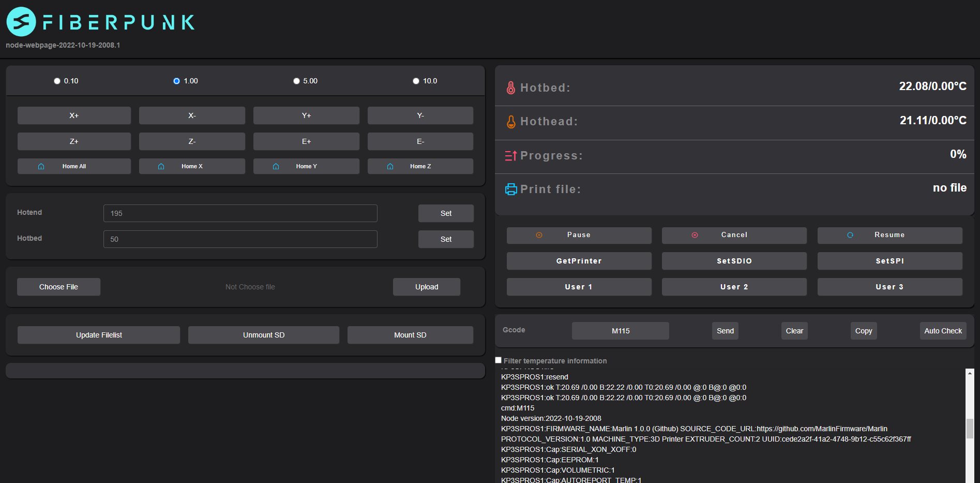Click the home icon on Home Z
The image size is (980, 483).
click(390, 166)
